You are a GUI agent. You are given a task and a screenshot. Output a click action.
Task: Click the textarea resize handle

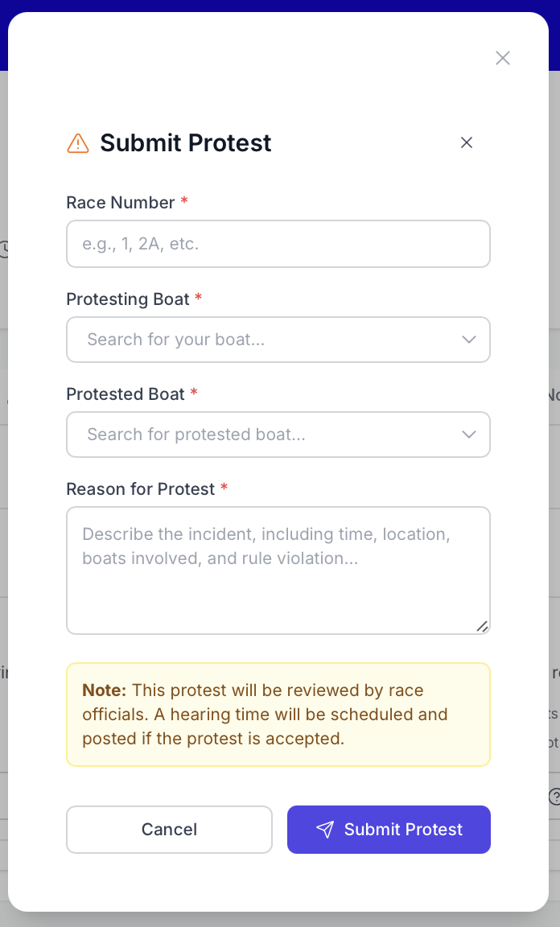(483, 626)
